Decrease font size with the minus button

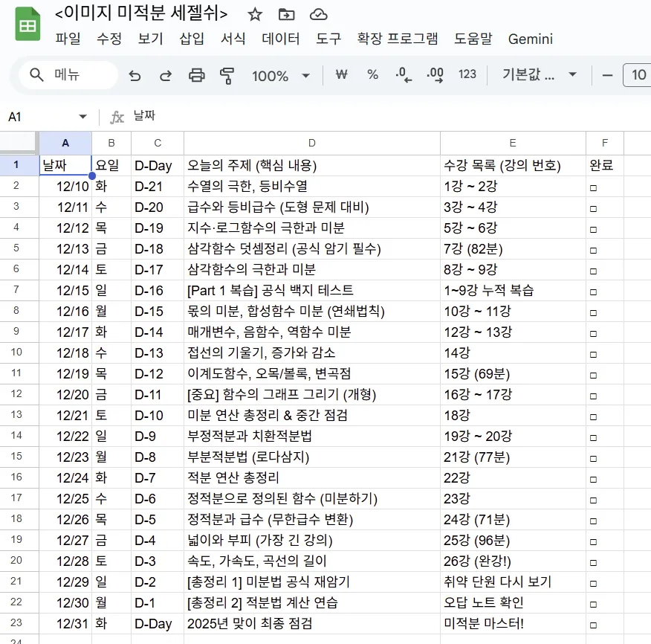coord(607,75)
